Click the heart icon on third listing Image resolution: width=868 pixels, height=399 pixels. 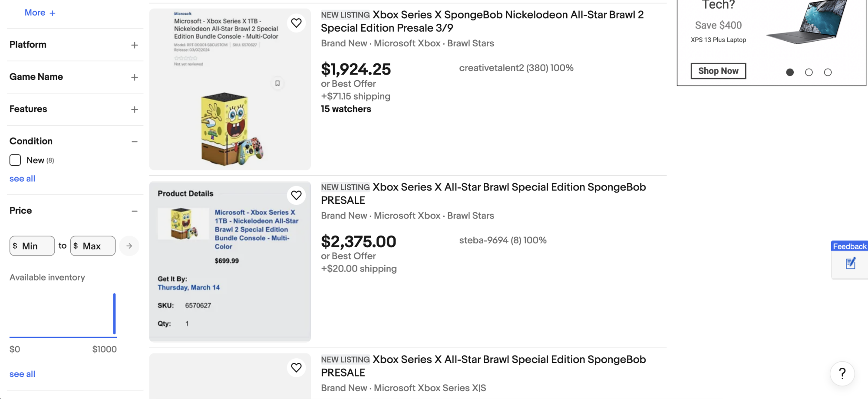[296, 367]
